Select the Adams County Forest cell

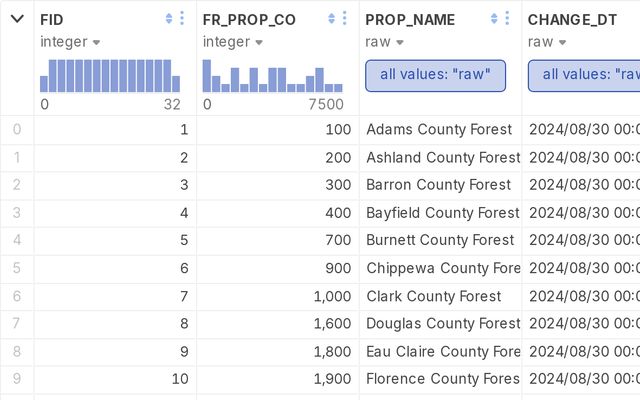tap(439, 130)
